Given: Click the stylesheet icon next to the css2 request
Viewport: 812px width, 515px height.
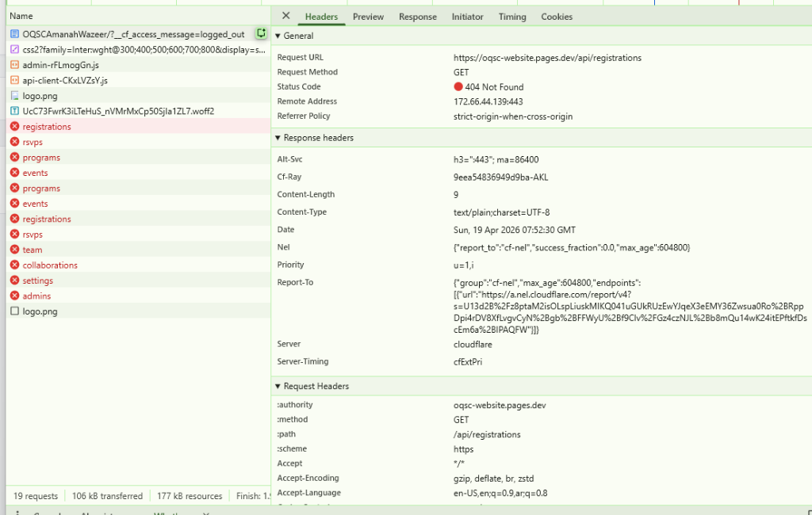Looking at the screenshot, I should [14, 50].
